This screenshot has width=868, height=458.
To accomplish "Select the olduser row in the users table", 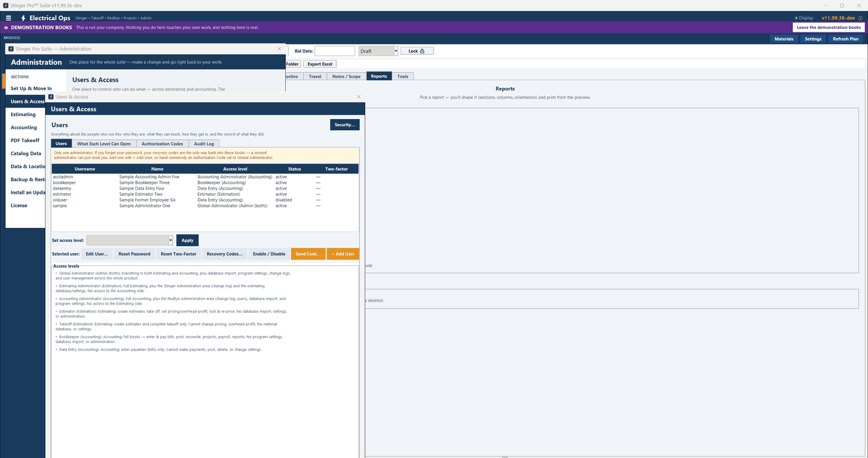I will pos(205,200).
